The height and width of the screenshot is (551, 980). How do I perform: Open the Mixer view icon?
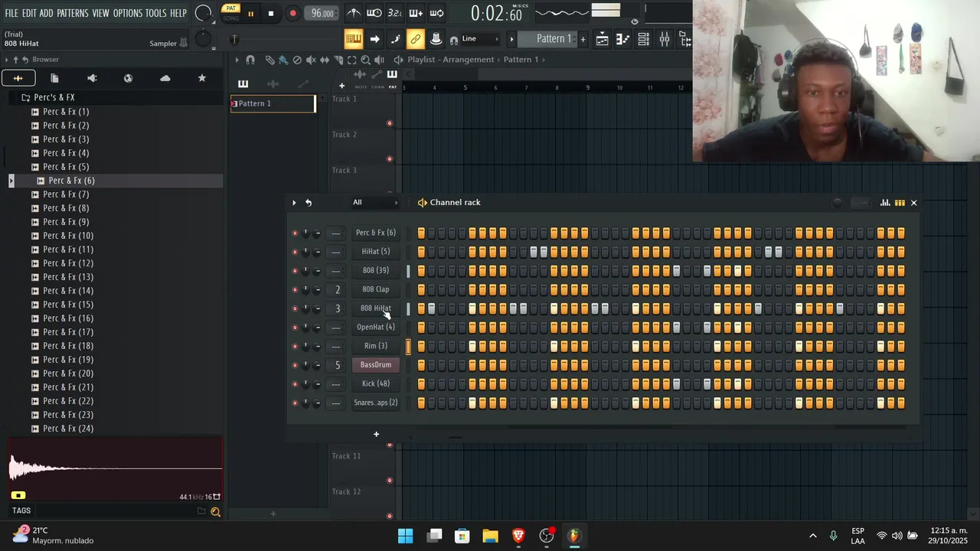tap(665, 40)
